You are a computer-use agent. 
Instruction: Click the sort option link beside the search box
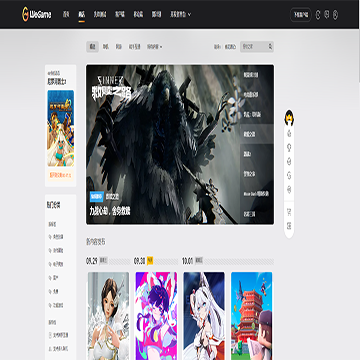[230, 47]
